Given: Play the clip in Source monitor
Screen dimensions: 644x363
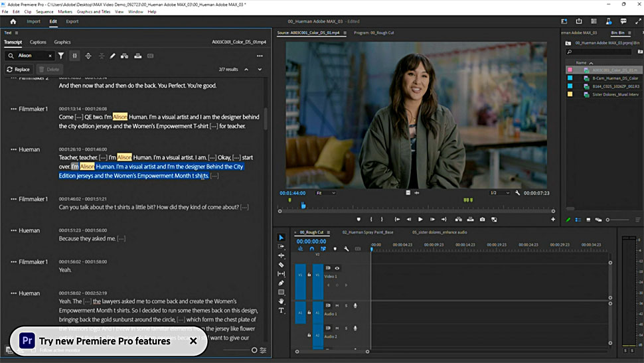Looking at the screenshot, I should pyautogui.click(x=420, y=219).
